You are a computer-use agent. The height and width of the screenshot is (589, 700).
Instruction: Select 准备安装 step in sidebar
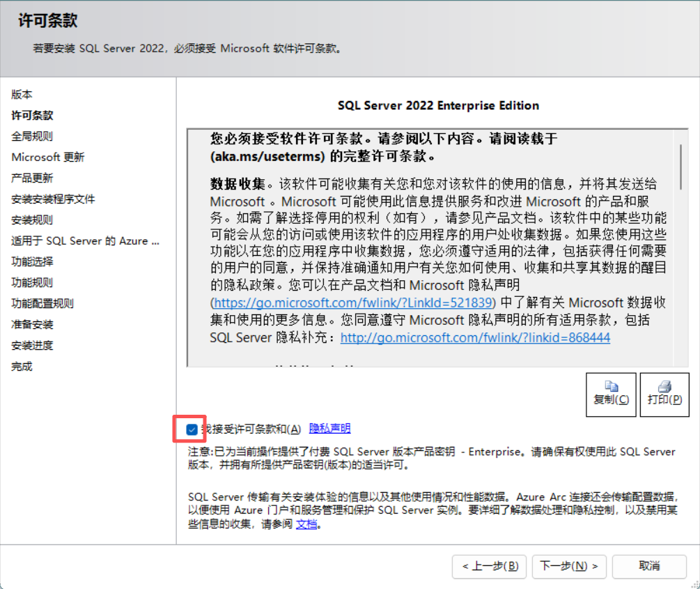32,324
